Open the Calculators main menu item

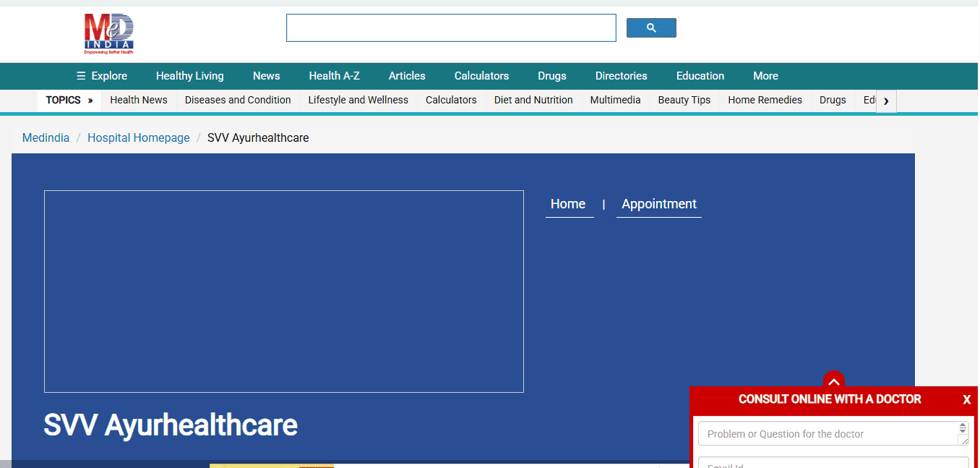pos(481,76)
